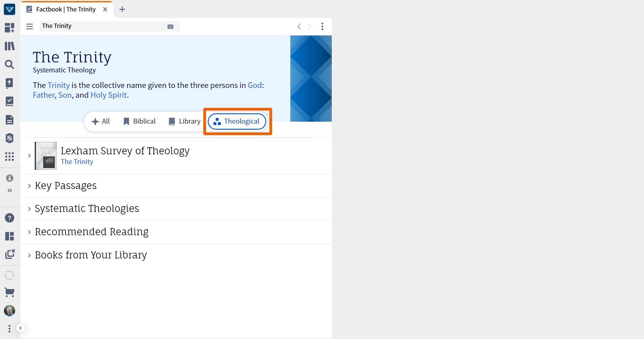Expand the Recommended Reading section
Screen dimensions: 644x339
(29, 232)
